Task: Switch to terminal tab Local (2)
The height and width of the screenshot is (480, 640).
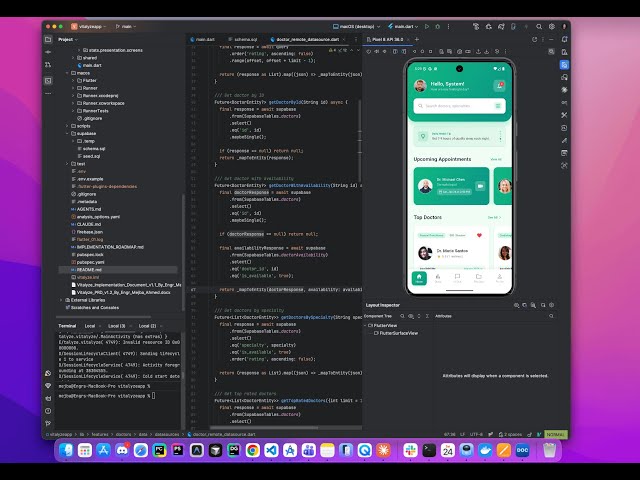Action: [x=147, y=326]
